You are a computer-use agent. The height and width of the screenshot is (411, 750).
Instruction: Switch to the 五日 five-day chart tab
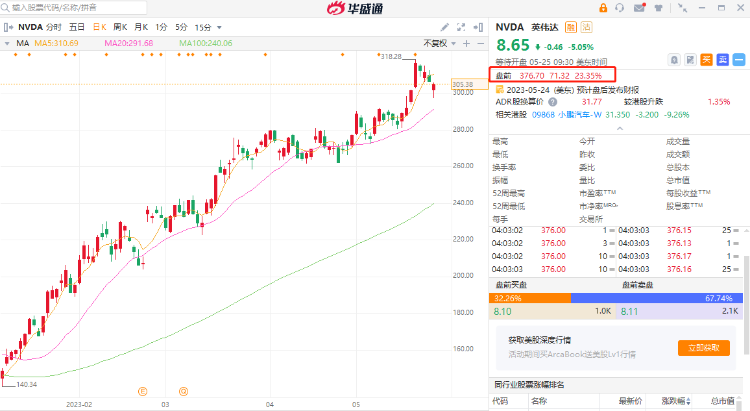pyautogui.click(x=77, y=27)
